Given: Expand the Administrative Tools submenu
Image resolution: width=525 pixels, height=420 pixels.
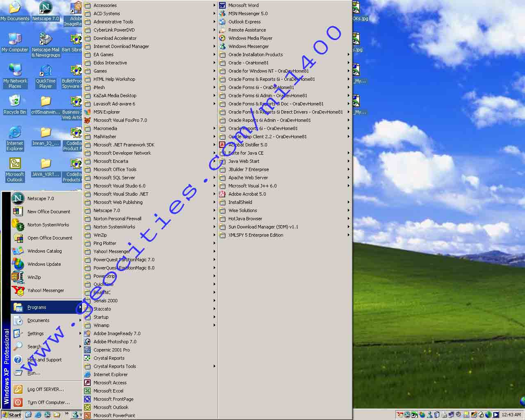Looking at the screenshot, I should (x=150, y=22).
